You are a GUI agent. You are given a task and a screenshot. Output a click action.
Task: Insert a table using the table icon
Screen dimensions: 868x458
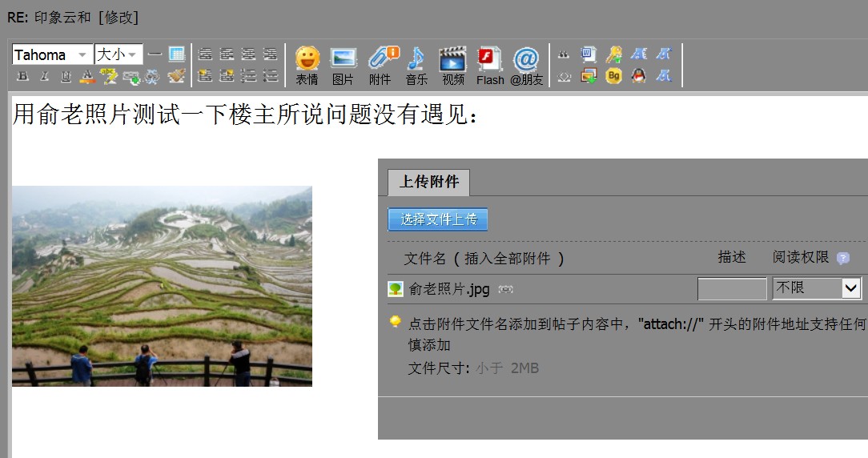tap(177, 54)
